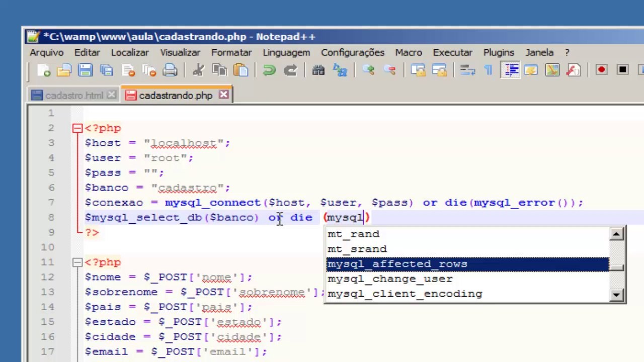
Task: Close the cadastro.html tab
Action: tap(111, 95)
